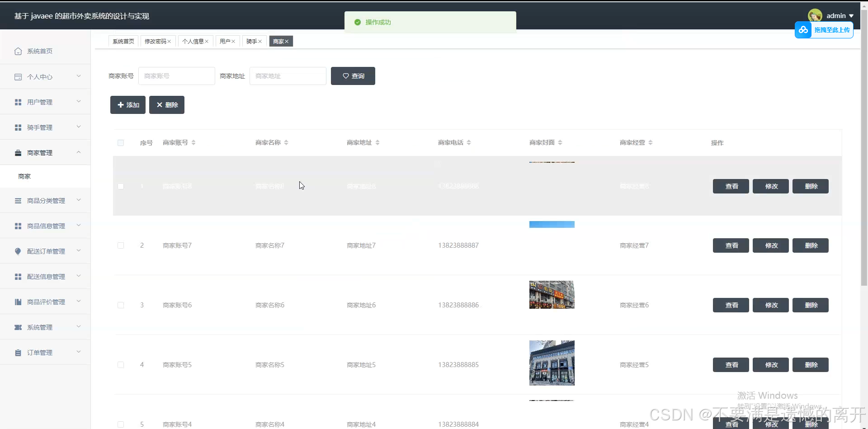Open the cover thumbnail of row 商家账号5

coord(552,363)
